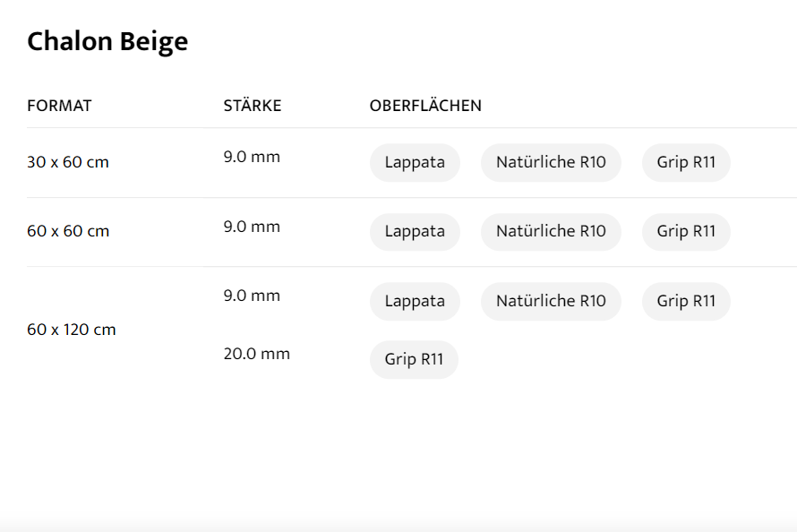Click the 60 x 120 cm format label
This screenshot has height=532, width=797.
click(72, 330)
